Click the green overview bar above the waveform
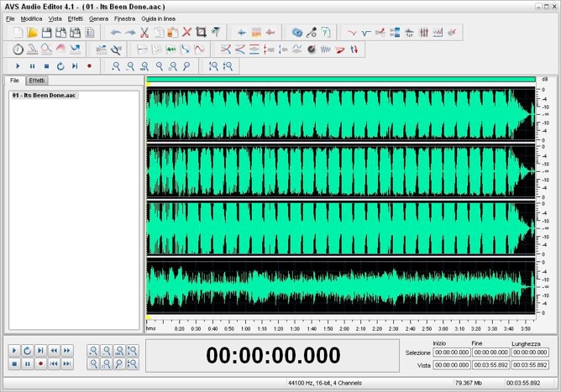The height and width of the screenshot is (392, 561). tap(341, 80)
